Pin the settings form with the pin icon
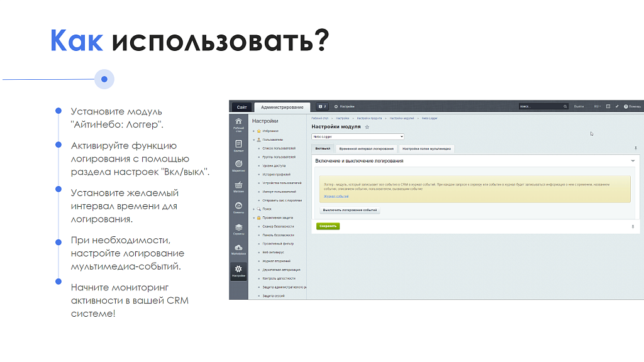 635,148
